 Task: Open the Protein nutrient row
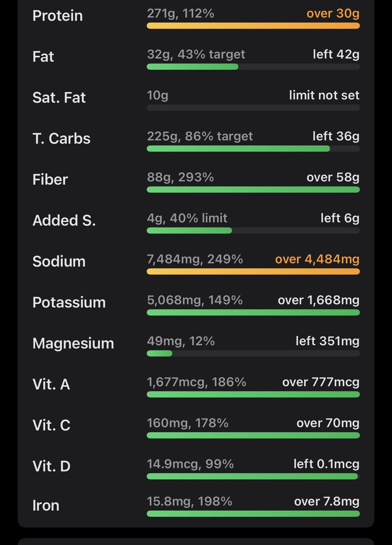click(196, 16)
